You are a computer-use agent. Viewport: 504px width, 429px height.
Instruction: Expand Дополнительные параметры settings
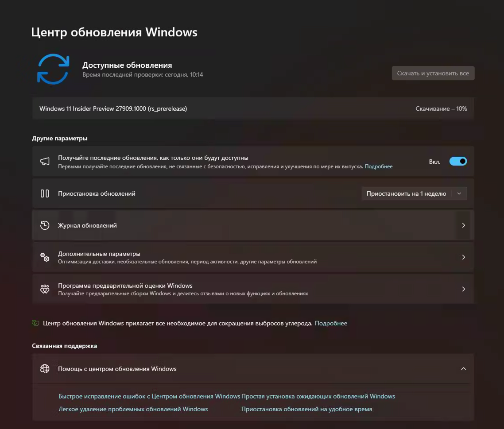[252, 257]
